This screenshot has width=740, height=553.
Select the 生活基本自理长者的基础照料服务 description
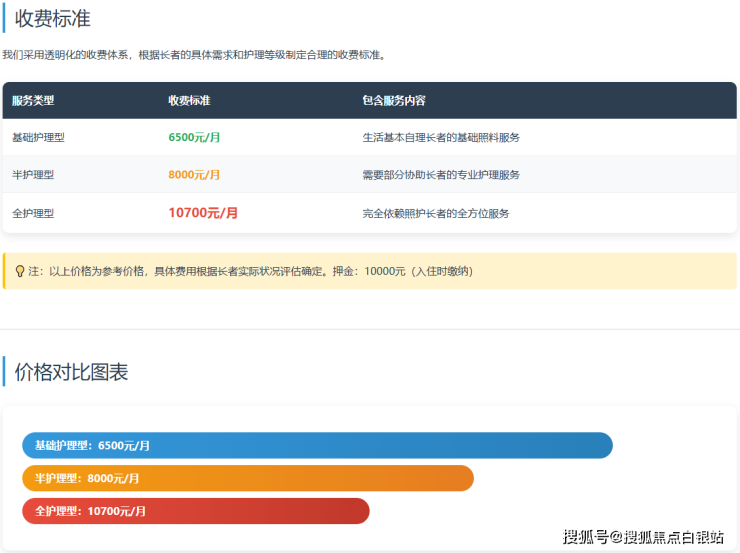tap(441, 137)
